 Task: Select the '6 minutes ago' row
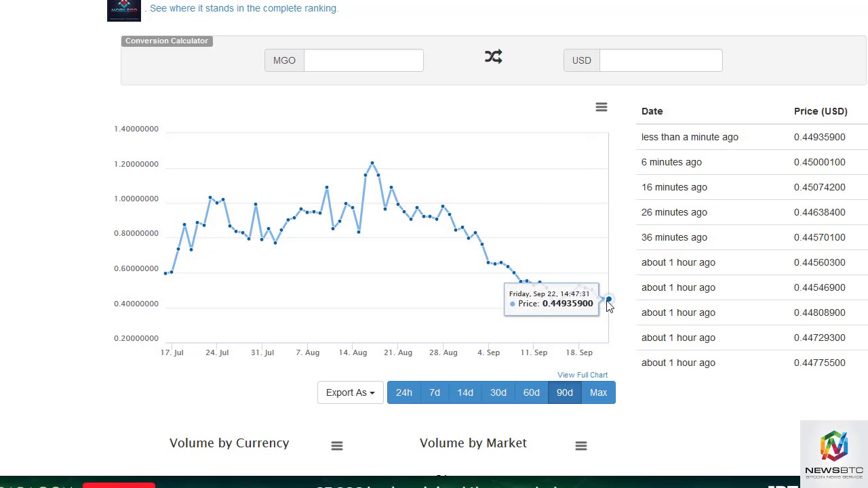(x=752, y=162)
